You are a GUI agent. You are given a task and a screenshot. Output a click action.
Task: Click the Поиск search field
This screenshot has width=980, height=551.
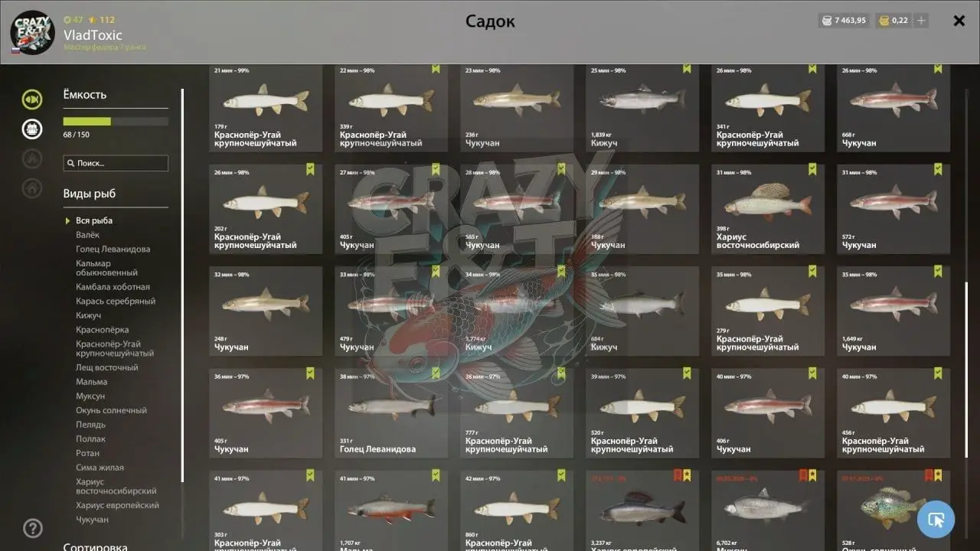(x=116, y=163)
